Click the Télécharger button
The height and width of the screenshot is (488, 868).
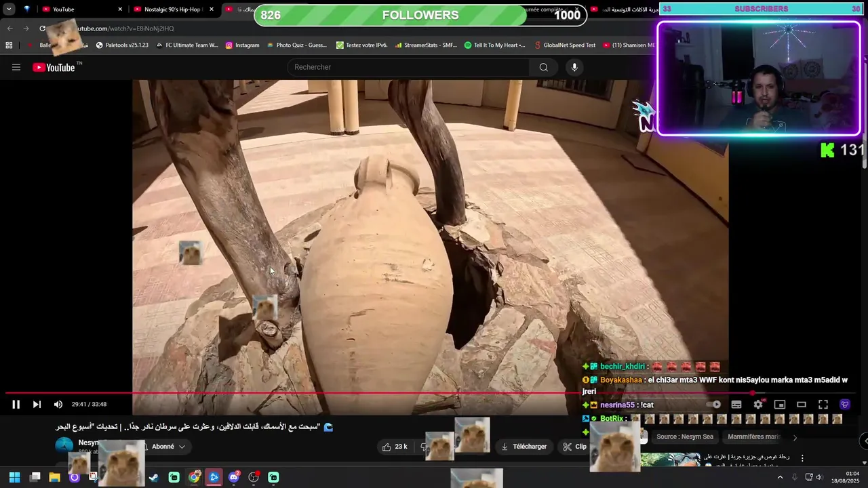(524, 447)
